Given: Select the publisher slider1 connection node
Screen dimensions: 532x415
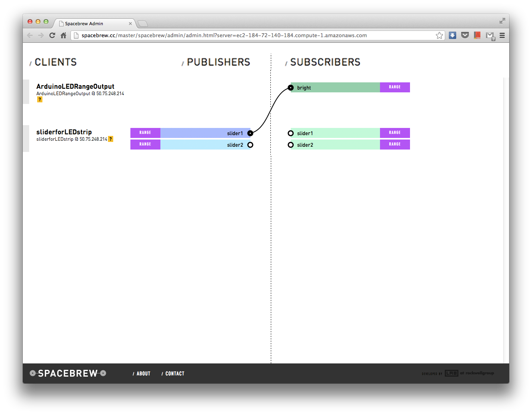Looking at the screenshot, I should [250, 133].
